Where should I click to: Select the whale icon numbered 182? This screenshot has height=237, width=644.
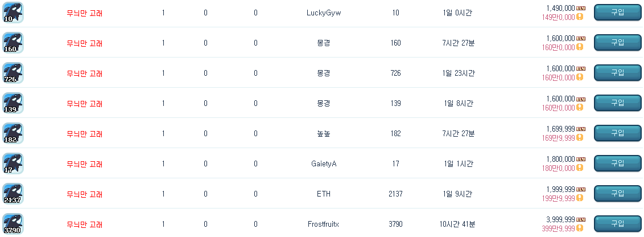coord(13,133)
